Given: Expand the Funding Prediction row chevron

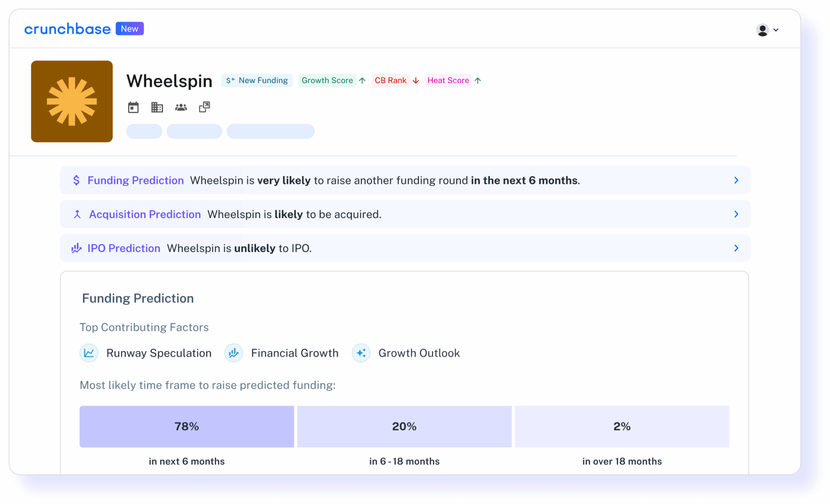Looking at the screenshot, I should [737, 180].
